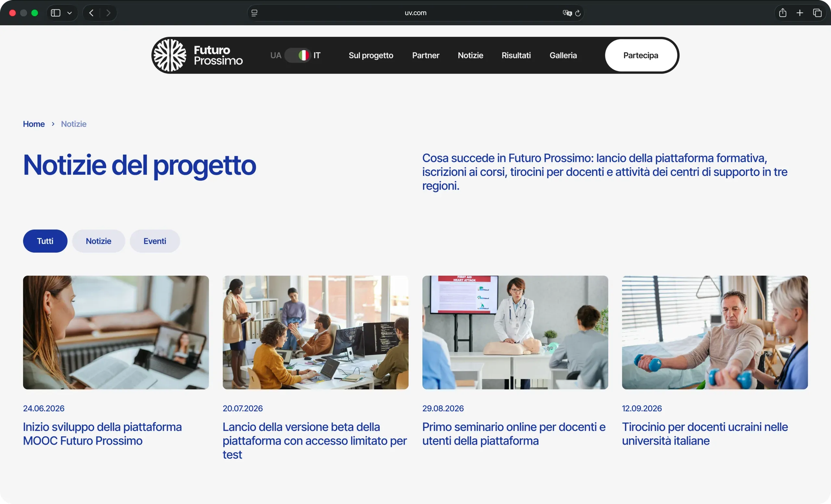Open the Risultati menu item
The width and height of the screenshot is (831, 504).
tap(516, 55)
